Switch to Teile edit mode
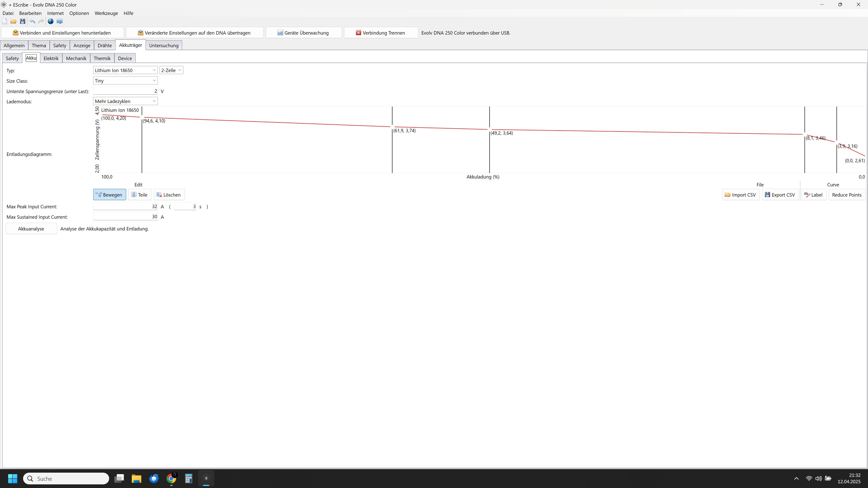 [139, 195]
